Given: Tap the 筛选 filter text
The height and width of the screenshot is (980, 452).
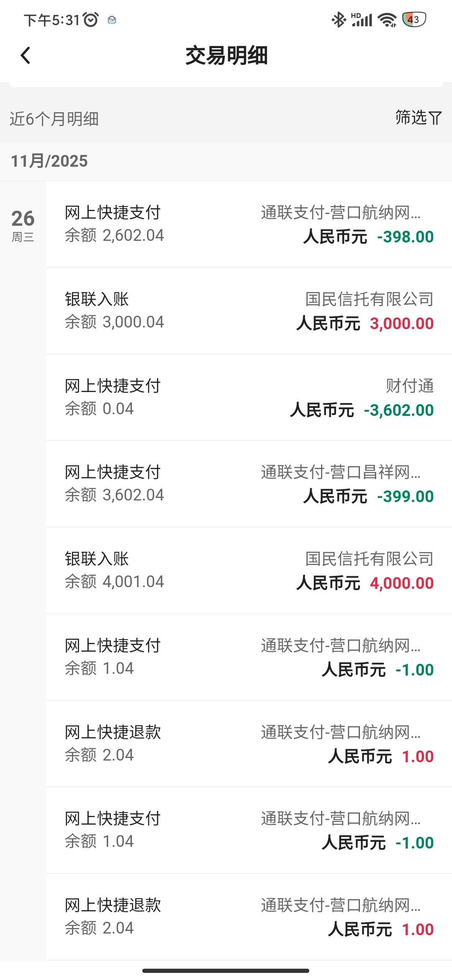Looking at the screenshot, I should (411, 118).
